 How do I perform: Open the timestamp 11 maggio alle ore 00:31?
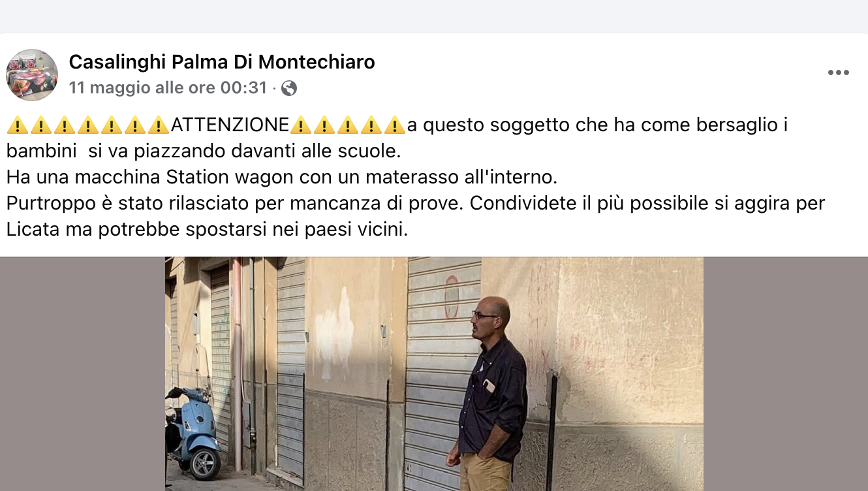pos(168,87)
